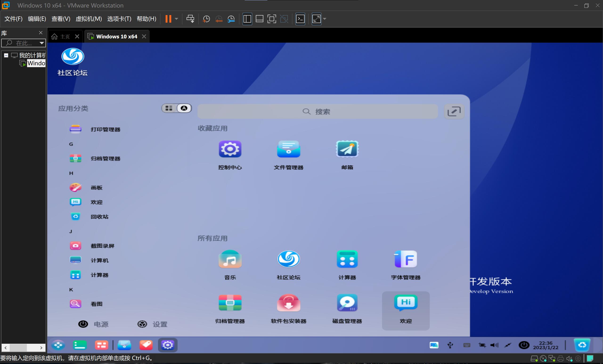The image size is (603, 364).
Task: Open the 音乐 app icon
Action: coord(230,259)
